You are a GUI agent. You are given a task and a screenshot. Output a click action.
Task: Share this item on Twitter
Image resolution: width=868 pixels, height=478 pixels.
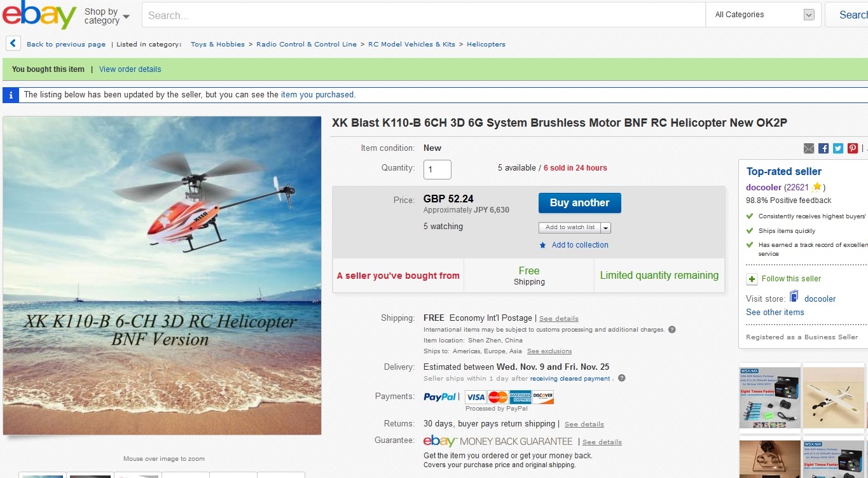838,148
